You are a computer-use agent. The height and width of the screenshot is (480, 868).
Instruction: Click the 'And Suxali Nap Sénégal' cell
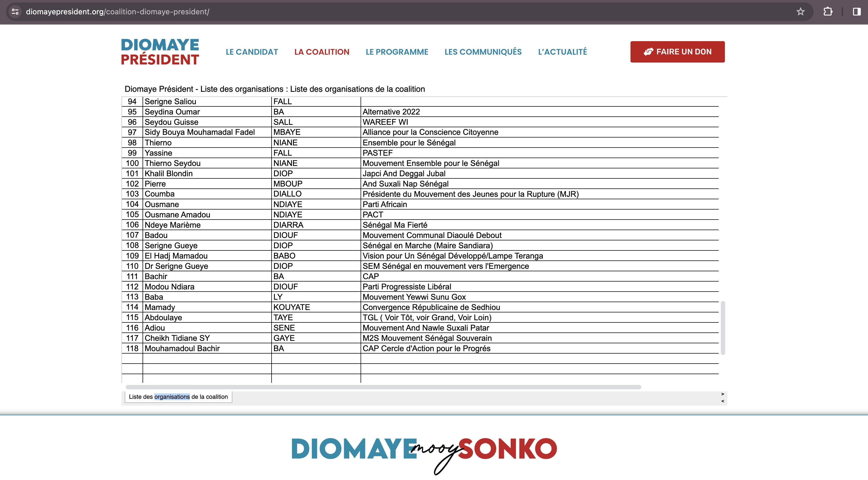(539, 184)
